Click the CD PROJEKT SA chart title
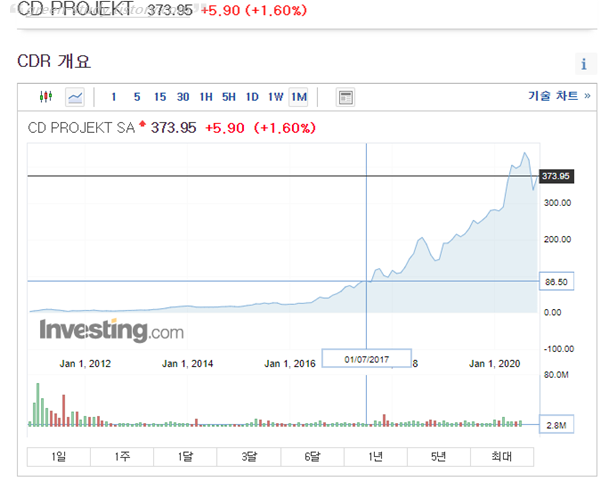The image size is (600, 481). tap(81, 128)
